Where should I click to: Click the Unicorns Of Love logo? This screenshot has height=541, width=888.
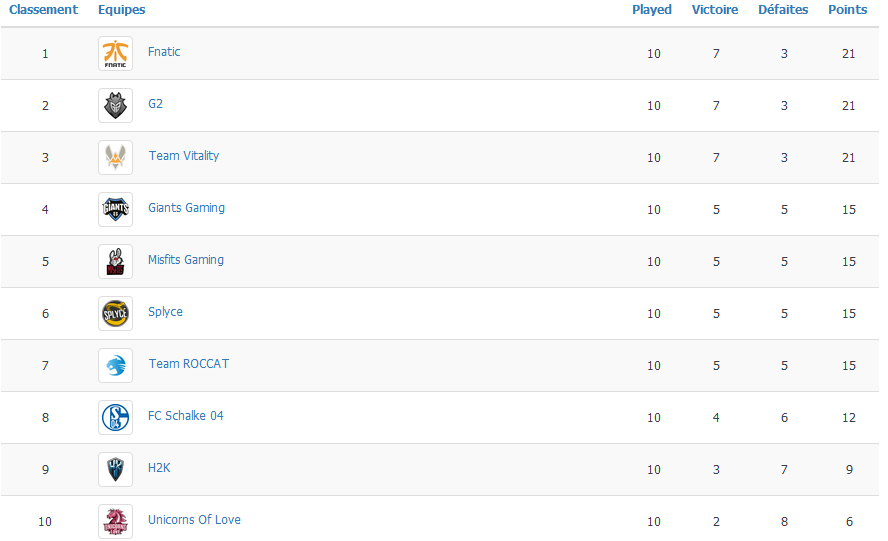pos(116,521)
